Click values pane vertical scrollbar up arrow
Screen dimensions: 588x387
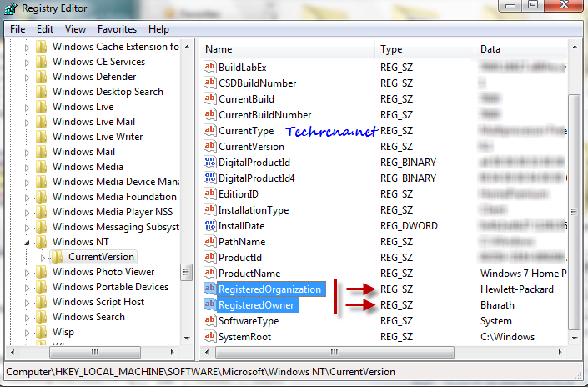(575, 47)
